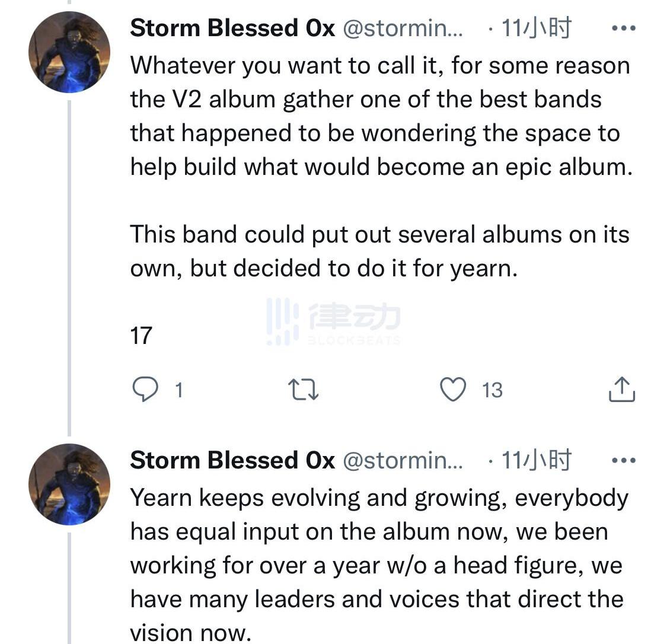The width and height of the screenshot is (667, 644).
Task: Open the avatar beside the 'Yearn keeps evolving' tweet
Action: pyautogui.click(x=69, y=484)
